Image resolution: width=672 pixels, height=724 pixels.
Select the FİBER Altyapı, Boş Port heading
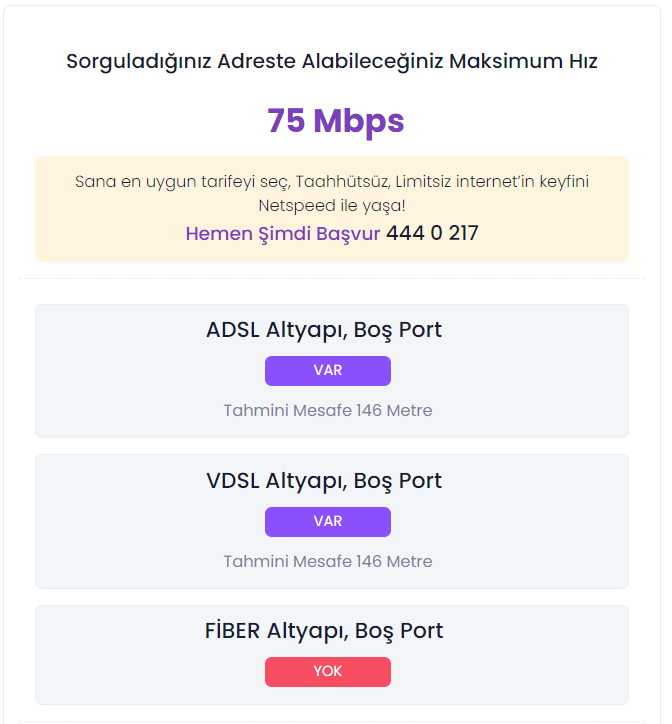[x=324, y=631]
